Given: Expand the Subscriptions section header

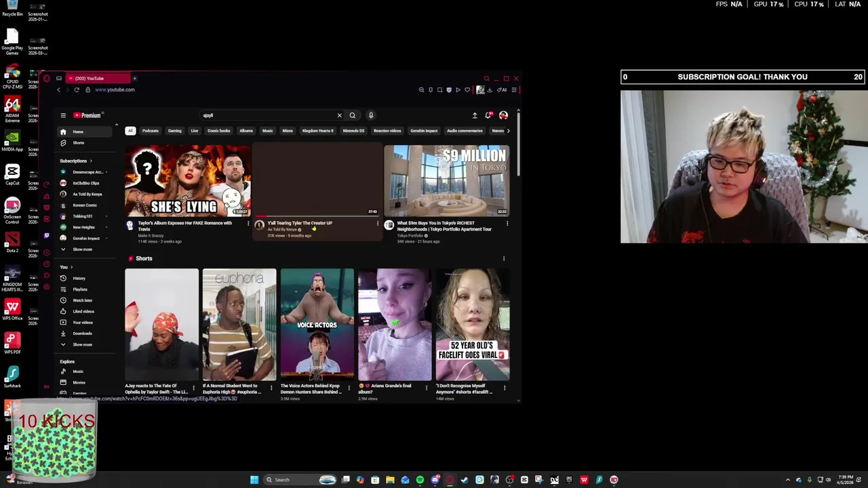Looking at the screenshot, I should pos(76,161).
